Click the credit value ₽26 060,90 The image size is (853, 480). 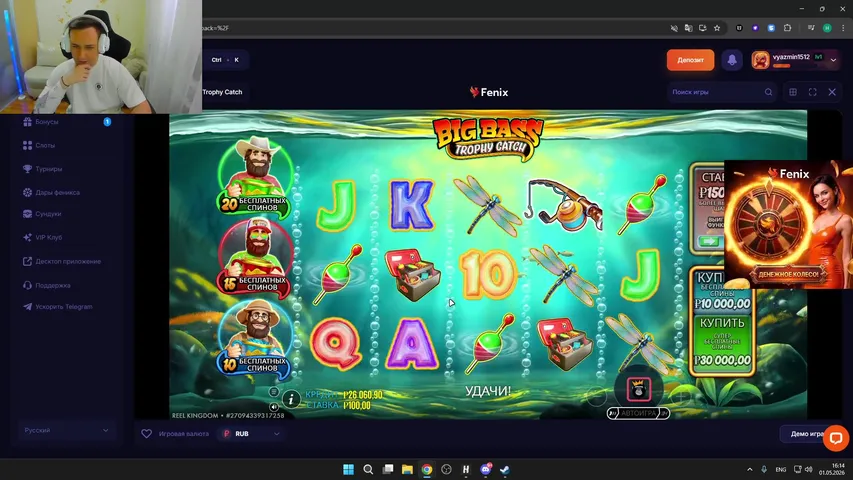click(363, 395)
